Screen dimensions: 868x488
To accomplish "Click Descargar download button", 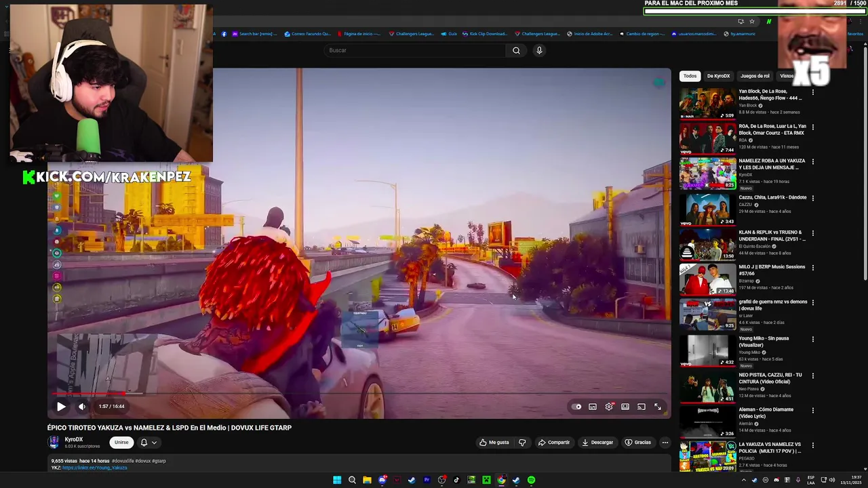I will pyautogui.click(x=597, y=443).
